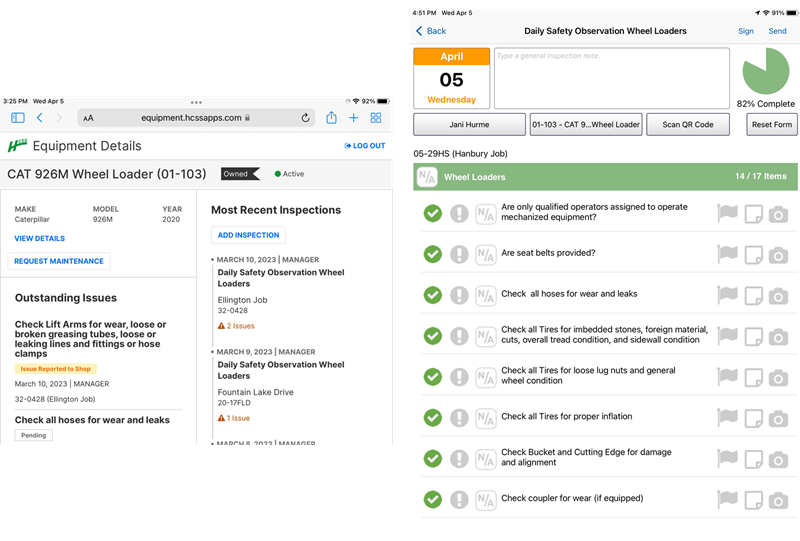This screenshot has height=541, width=800.
Task: Open the Jani Hurme inspector selector
Action: [x=469, y=125]
